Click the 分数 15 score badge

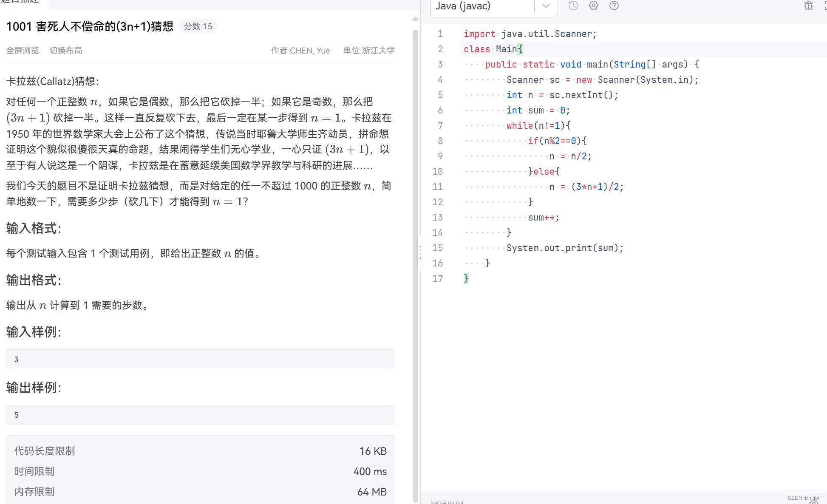[x=198, y=26]
